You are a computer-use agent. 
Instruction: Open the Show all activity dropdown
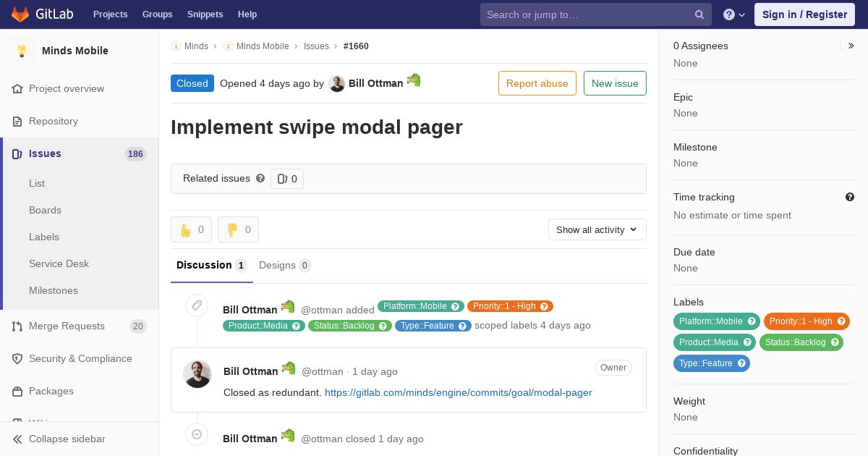click(x=597, y=229)
